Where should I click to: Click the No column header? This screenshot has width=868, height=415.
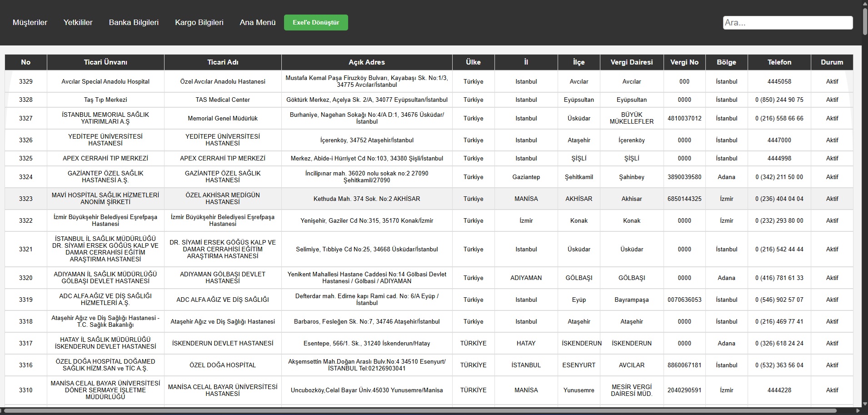(26, 62)
